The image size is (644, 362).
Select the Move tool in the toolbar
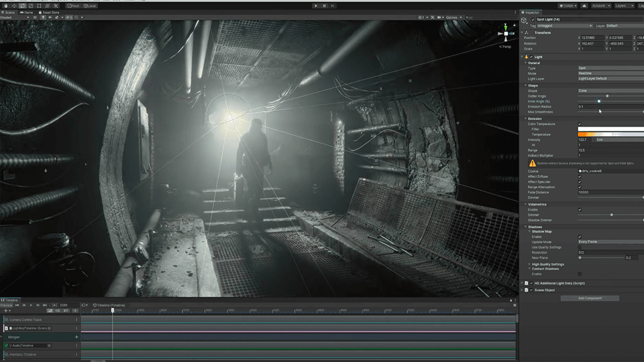13,6
